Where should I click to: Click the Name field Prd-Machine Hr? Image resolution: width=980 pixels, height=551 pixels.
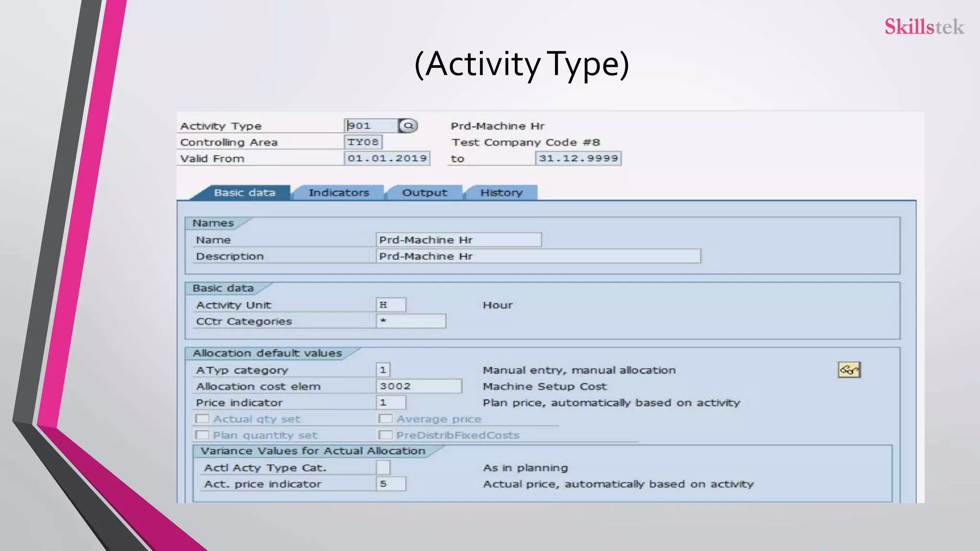pos(459,240)
